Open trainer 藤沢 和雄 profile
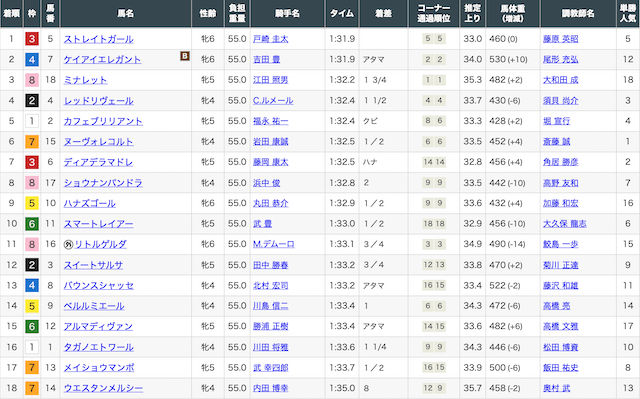This screenshot has width=640, height=399. pos(560,286)
